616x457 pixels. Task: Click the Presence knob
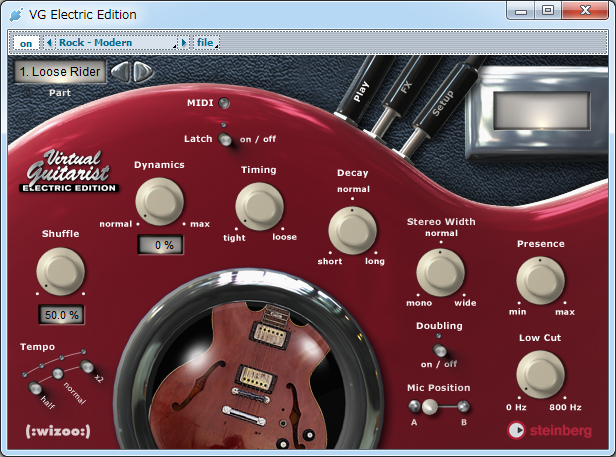click(541, 281)
